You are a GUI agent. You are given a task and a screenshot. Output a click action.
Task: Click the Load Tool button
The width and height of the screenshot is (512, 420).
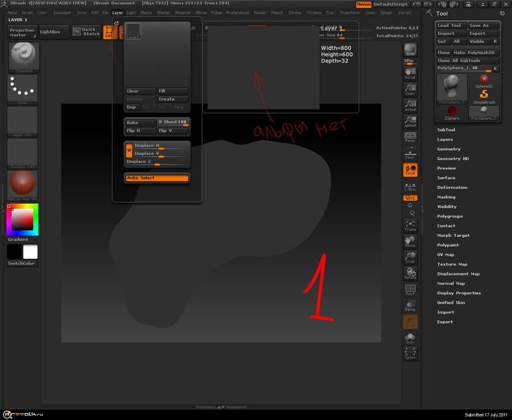click(x=449, y=25)
